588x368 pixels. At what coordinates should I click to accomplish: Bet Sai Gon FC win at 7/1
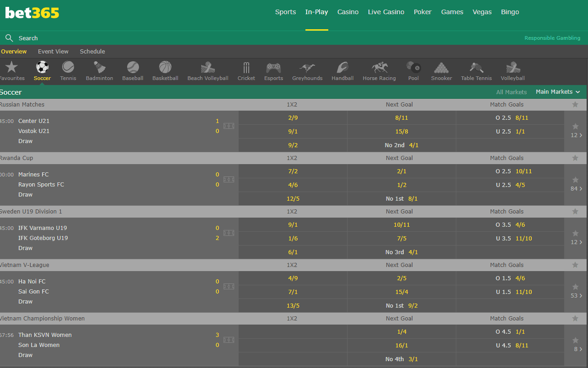[293, 292]
